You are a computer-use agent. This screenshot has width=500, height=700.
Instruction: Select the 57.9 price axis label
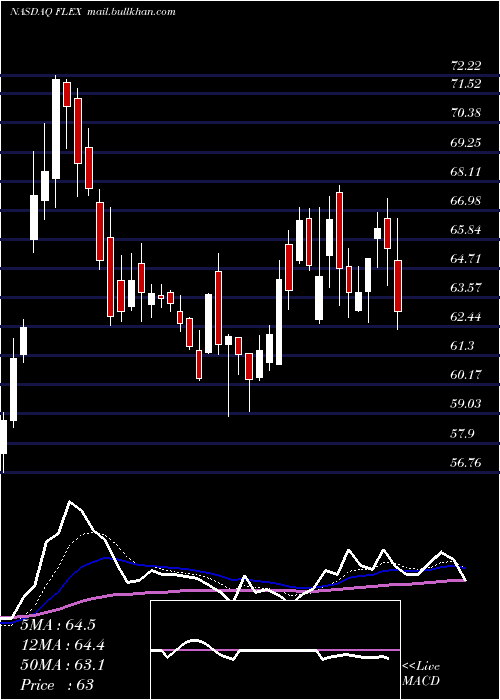(463, 434)
